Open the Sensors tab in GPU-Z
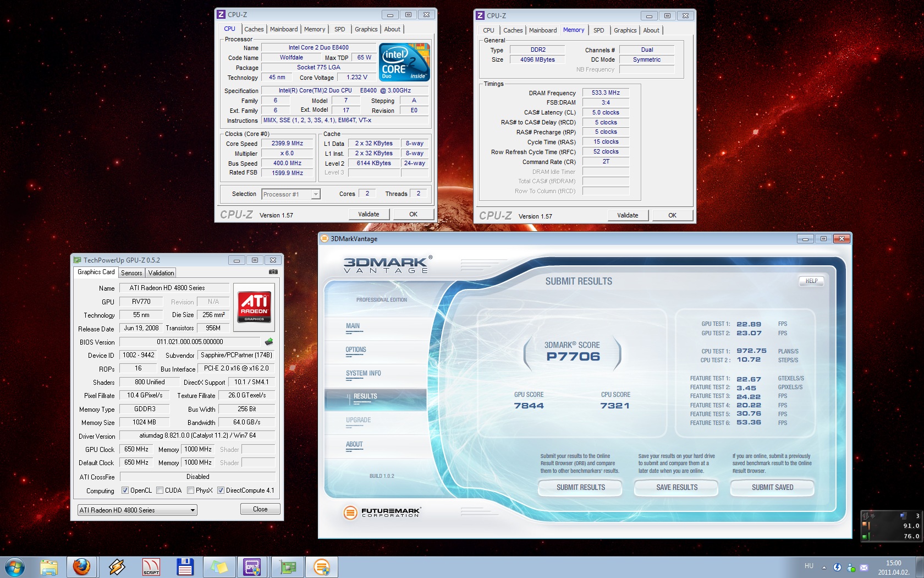Viewport: 924px width, 578px height. pos(131,273)
